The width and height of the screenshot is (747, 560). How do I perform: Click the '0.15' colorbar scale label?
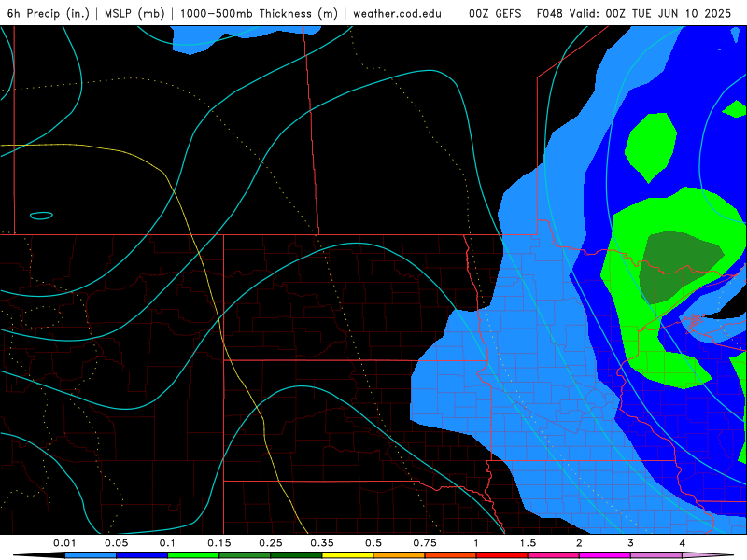[219, 543]
